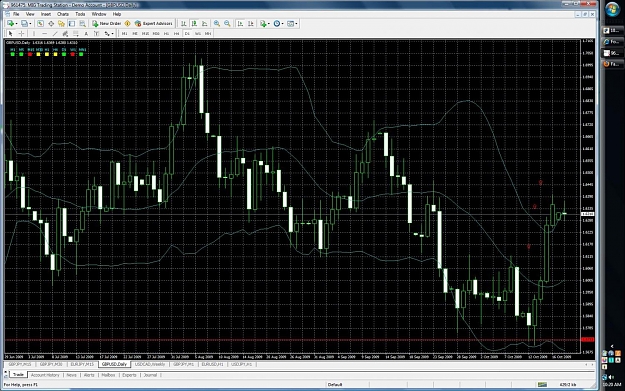Image resolution: width=625 pixels, height=391 pixels.
Task: Select the Trendline drawing tool
Action: [55, 33]
